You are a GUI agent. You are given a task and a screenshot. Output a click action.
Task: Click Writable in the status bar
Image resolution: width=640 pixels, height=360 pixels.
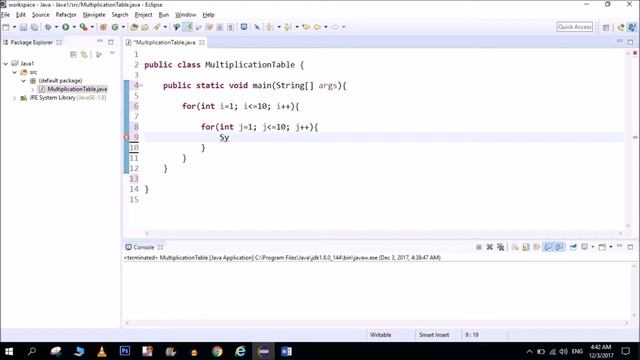380,335
